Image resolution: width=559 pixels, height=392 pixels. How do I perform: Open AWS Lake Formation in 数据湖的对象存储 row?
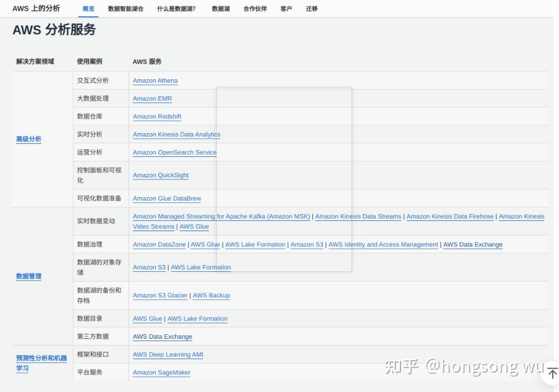[200, 267]
